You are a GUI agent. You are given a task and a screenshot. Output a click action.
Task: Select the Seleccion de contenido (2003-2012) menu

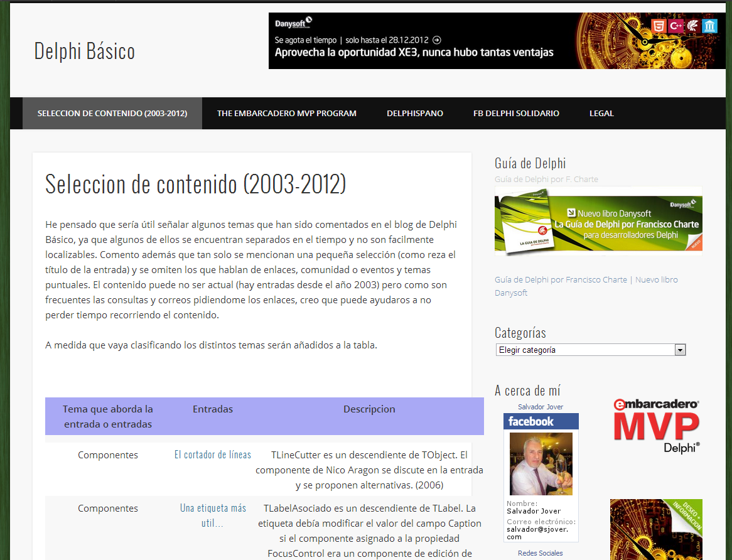coord(112,114)
